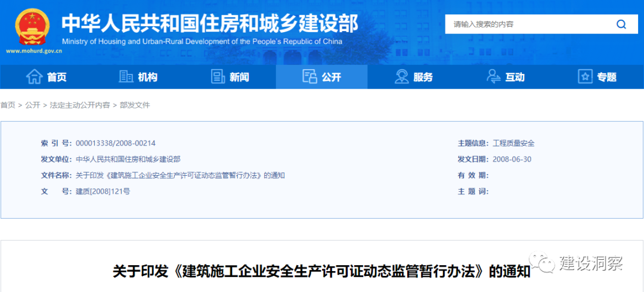The image size is (644, 292).
Task: Click the 发文单位 label
Action: pos(57,159)
